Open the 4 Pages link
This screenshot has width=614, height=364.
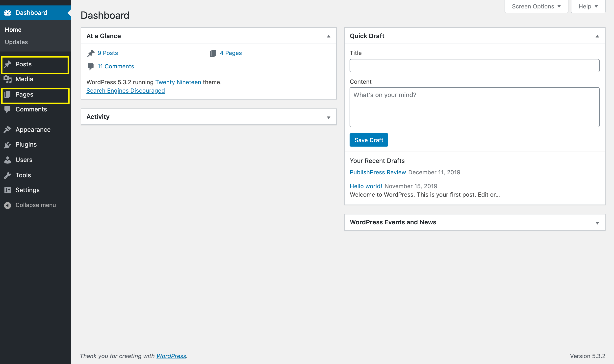[231, 53]
